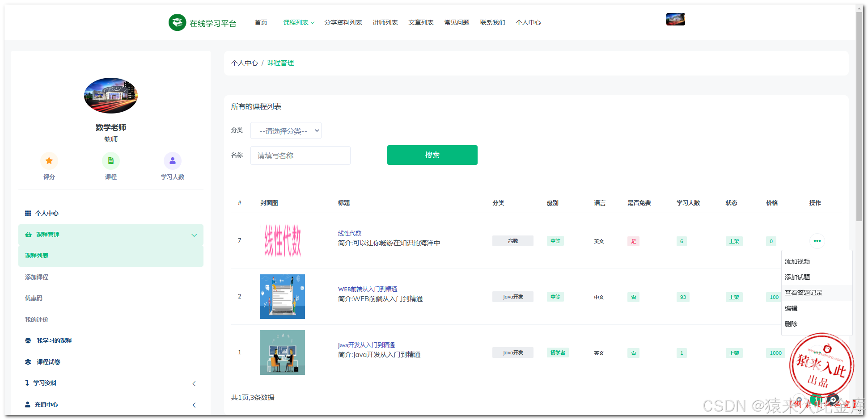Click the 在线学习平台 logo icon

177,22
